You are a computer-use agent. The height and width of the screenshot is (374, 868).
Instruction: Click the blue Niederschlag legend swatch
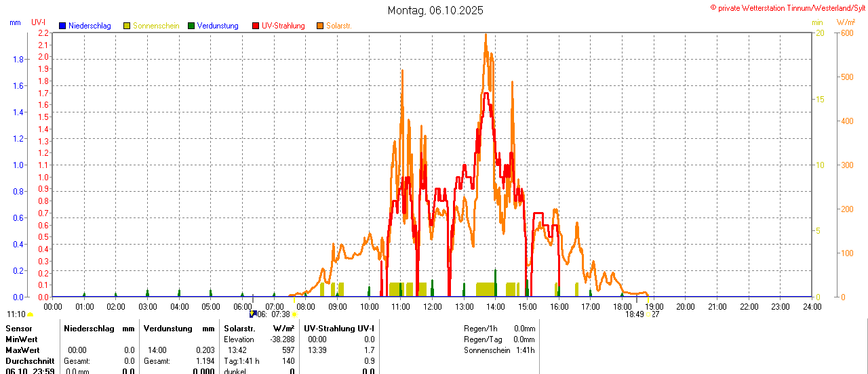pos(62,26)
